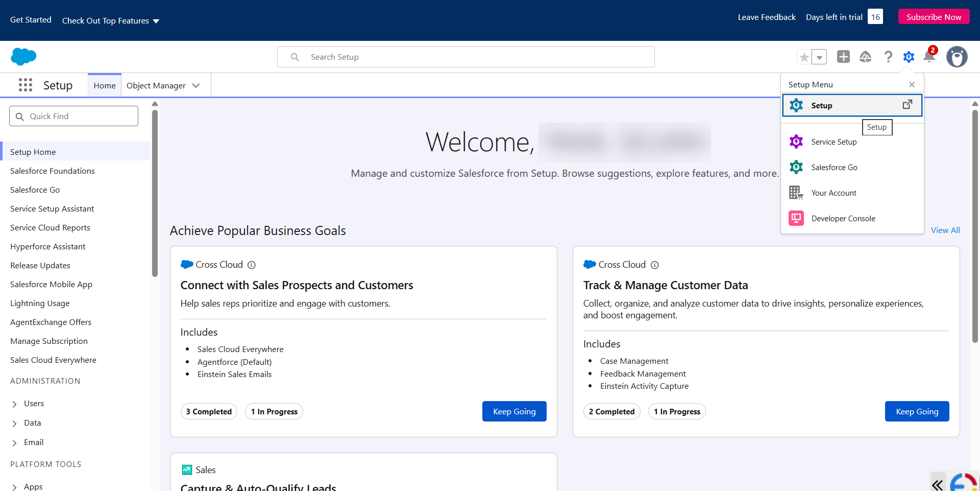Open Sales Cloud Everywhere in the sidebar
Screen dimensions: 980x491
pos(53,360)
